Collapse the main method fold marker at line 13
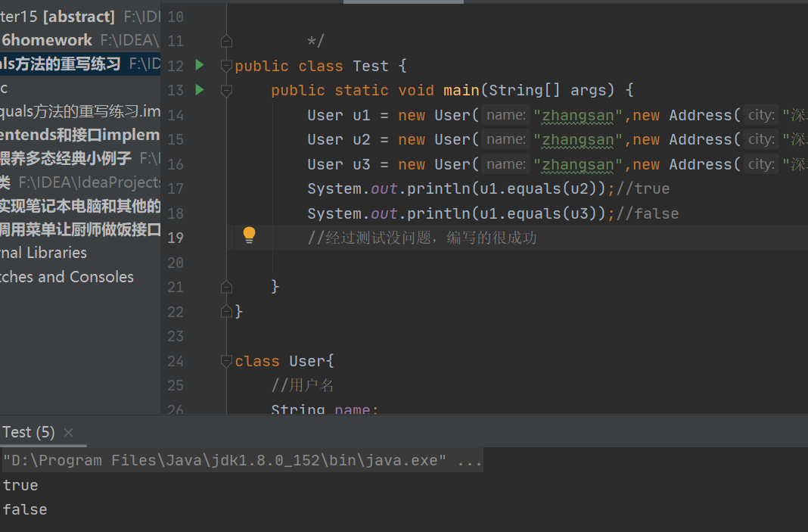The height and width of the screenshot is (532, 808). 226,90
